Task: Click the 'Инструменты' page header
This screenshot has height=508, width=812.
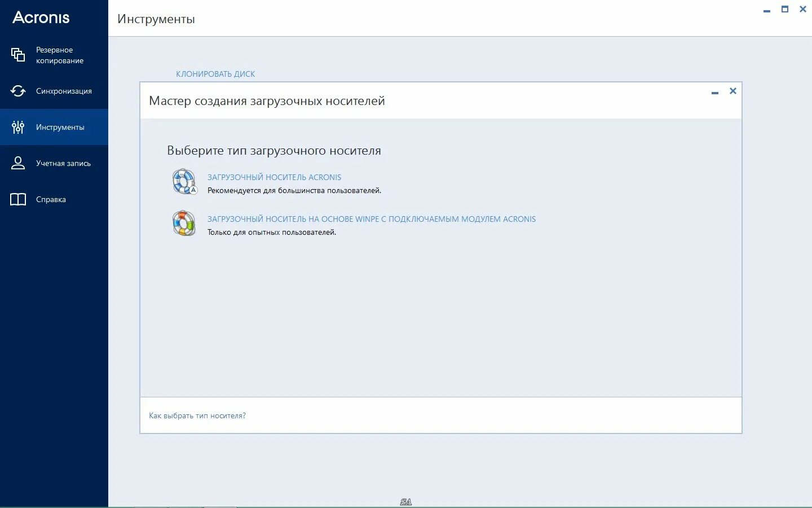Action: pyautogui.click(x=156, y=19)
